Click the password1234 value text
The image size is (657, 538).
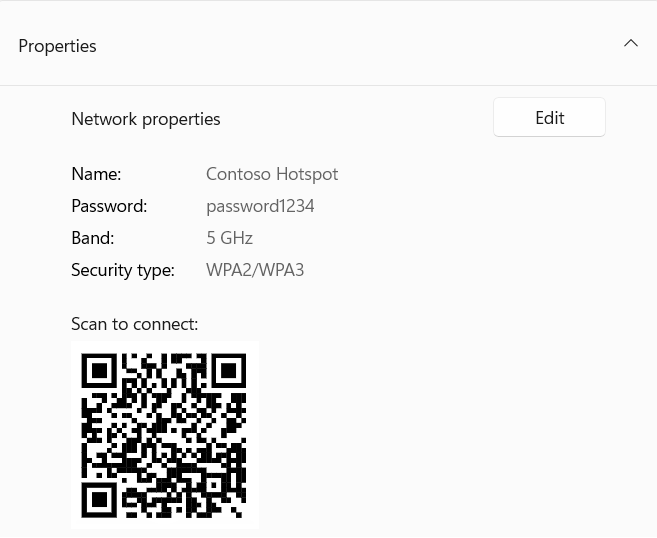tap(260, 206)
